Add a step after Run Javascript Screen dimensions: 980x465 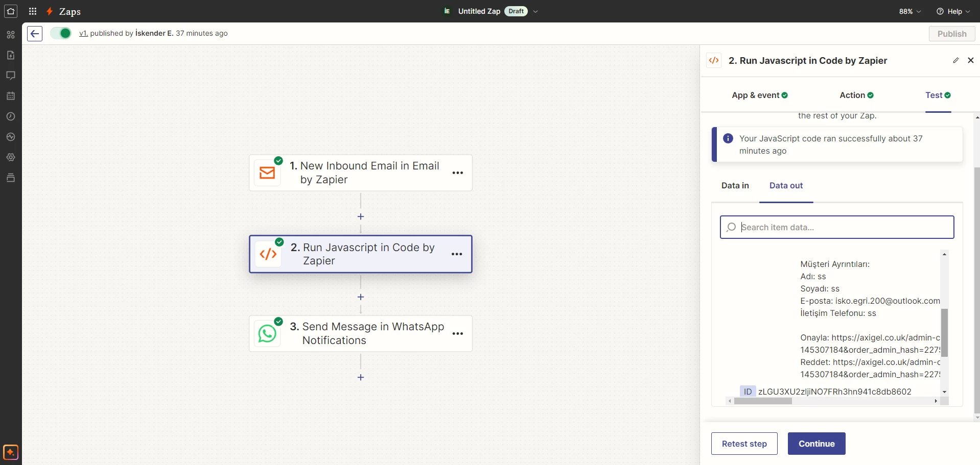(361, 297)
